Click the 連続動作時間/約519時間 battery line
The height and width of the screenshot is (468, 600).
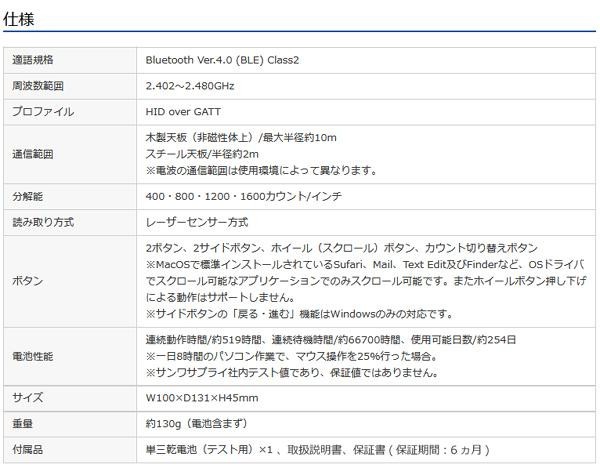pyautogui.click(x=201, y=339)
